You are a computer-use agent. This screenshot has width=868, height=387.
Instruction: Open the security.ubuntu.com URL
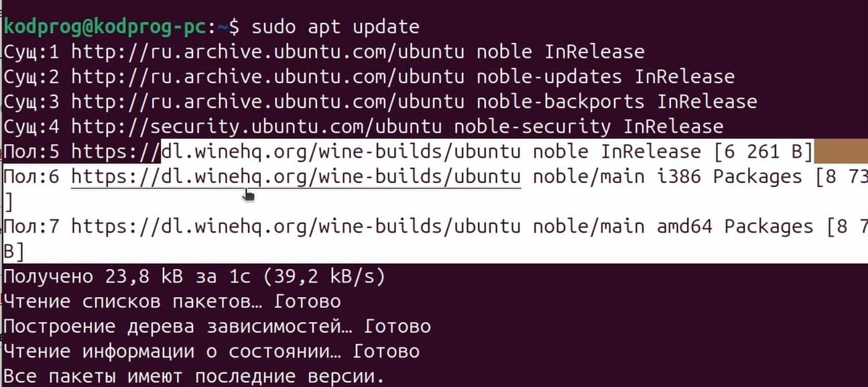(x=256, y=127)
